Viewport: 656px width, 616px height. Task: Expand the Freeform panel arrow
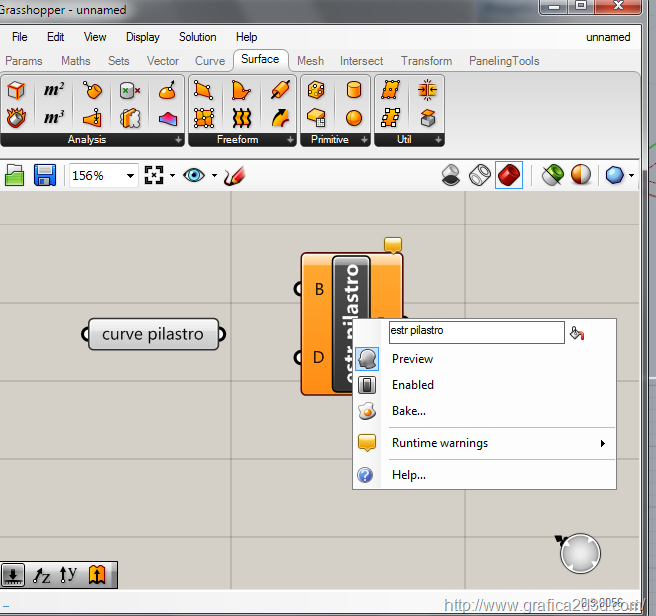point(291,140)
